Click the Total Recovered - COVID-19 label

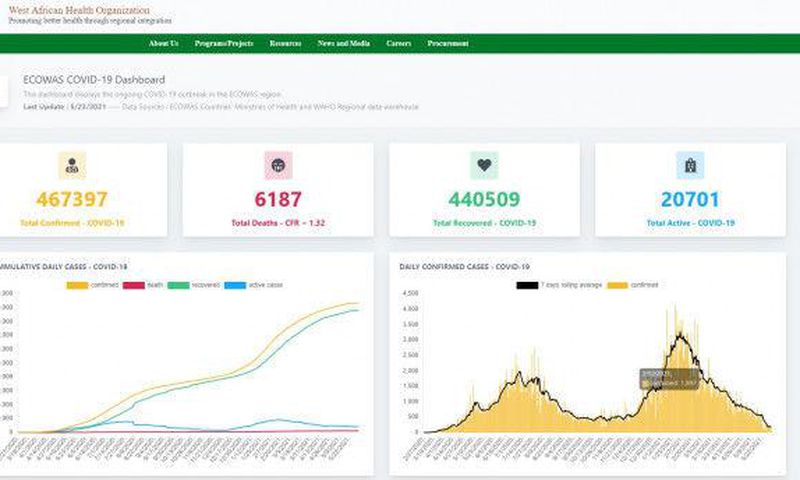pyautogui.click(x=484, y=223)
